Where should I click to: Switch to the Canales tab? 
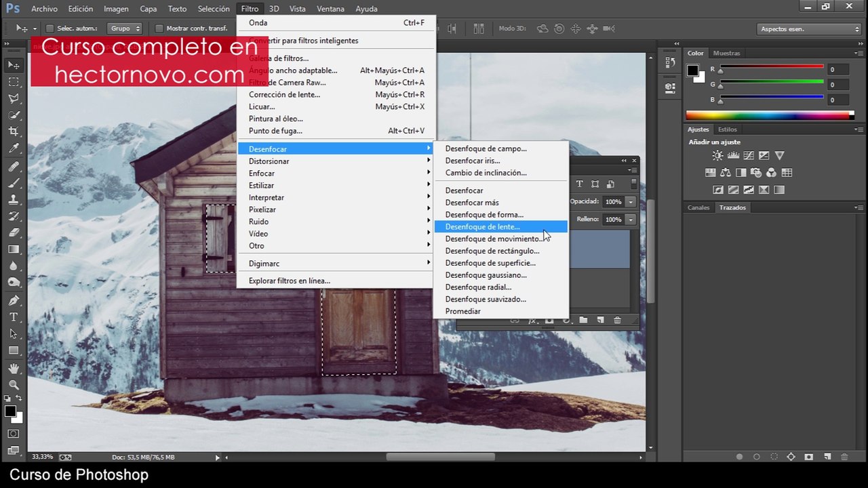[698, 207]
